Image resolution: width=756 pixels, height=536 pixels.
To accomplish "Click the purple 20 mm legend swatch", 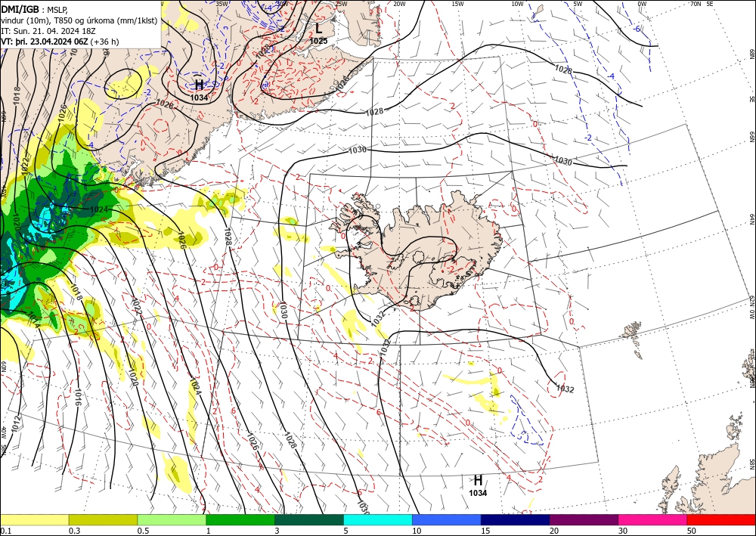I will pyautogui.click(x=584, y=519).
